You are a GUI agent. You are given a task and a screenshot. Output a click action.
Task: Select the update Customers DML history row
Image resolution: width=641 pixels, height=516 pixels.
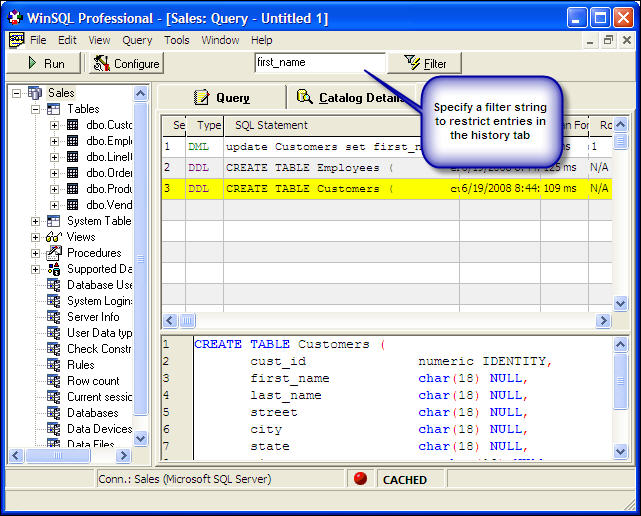[x=387, y=147]
